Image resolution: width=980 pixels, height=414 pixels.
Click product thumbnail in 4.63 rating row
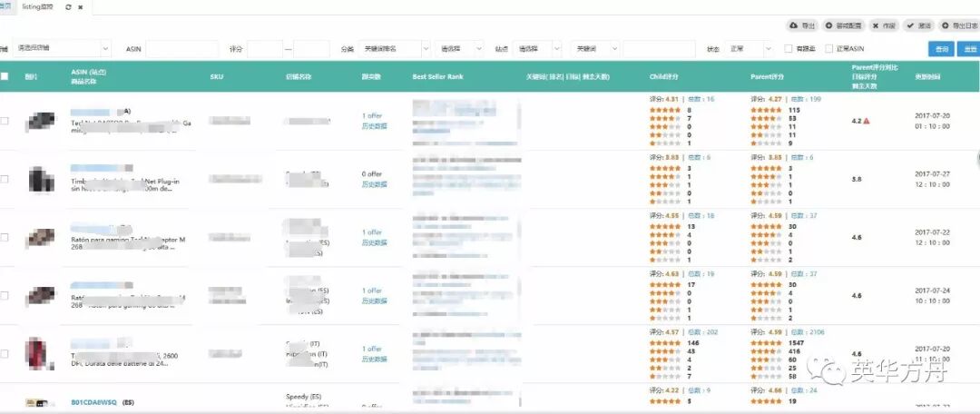(41, 295)
